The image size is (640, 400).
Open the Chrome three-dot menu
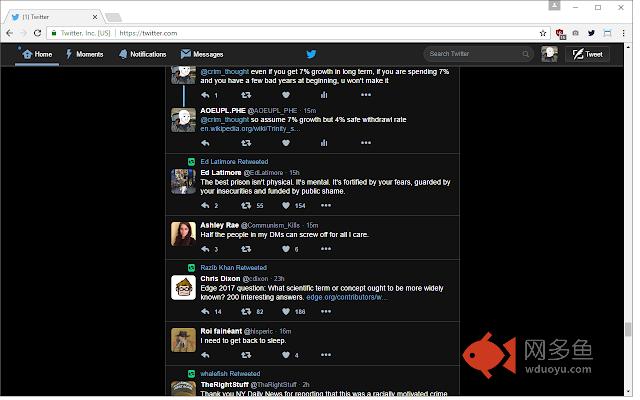(x=623, y=33)
